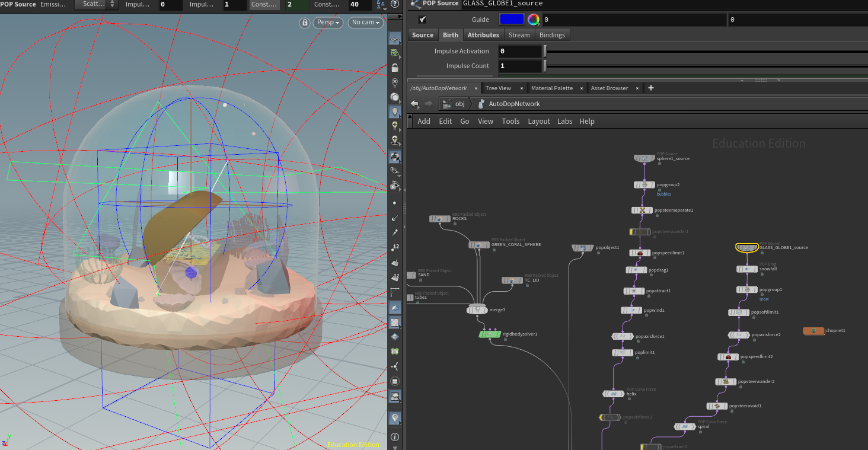
Task: Open the Labs menu in network editor
Action: 564,122
